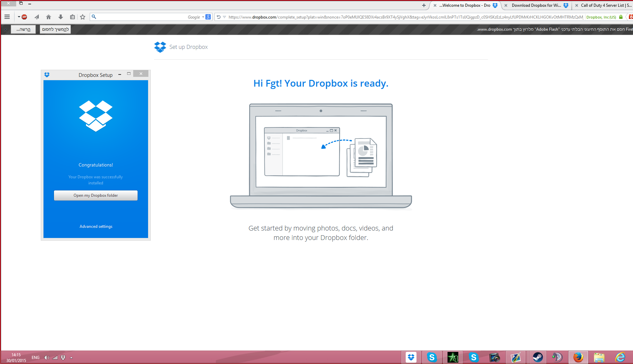The width and height of the screenshot is (633, 364).
Task: Bookmark this page with star icon
Action: pos(83,17)
